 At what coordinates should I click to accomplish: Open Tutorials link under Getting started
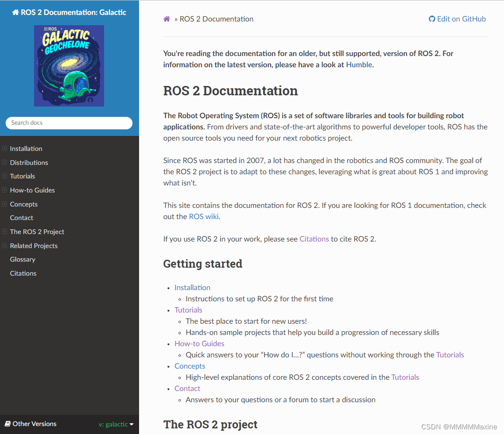click(189, 310)
